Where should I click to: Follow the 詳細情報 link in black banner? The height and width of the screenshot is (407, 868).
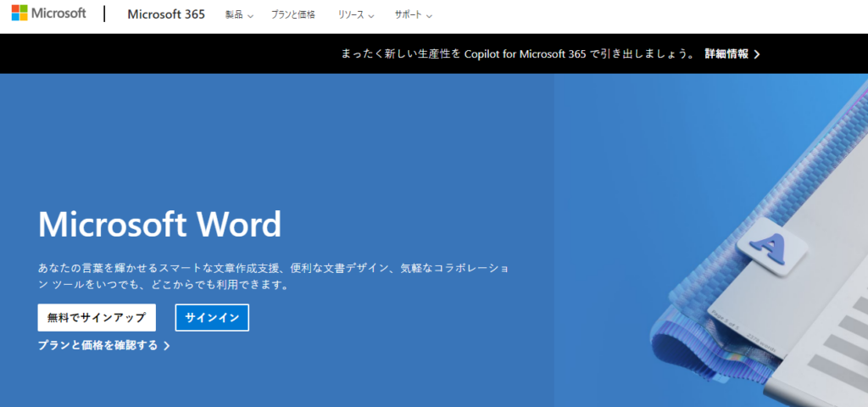732,53
